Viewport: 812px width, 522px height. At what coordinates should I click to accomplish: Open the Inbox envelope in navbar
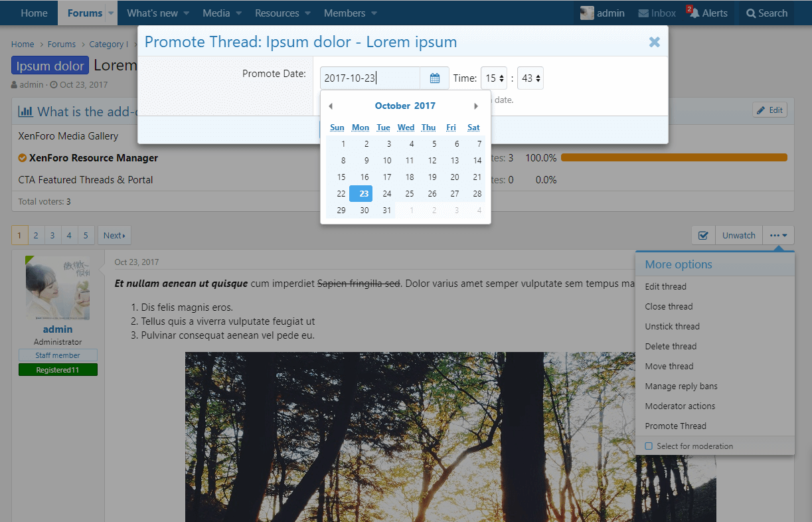pos(657,13)
